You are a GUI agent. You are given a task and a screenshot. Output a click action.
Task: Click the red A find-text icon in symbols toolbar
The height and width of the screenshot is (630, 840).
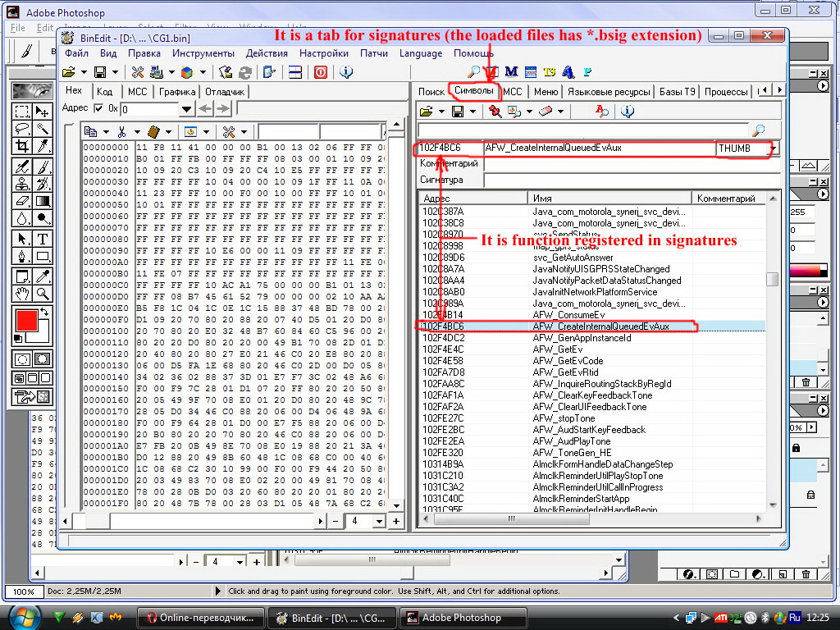[601, 112]
